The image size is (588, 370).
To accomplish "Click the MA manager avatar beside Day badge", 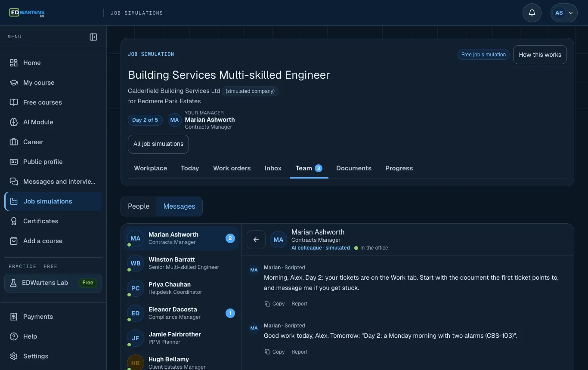I will (x=174, y=120).
